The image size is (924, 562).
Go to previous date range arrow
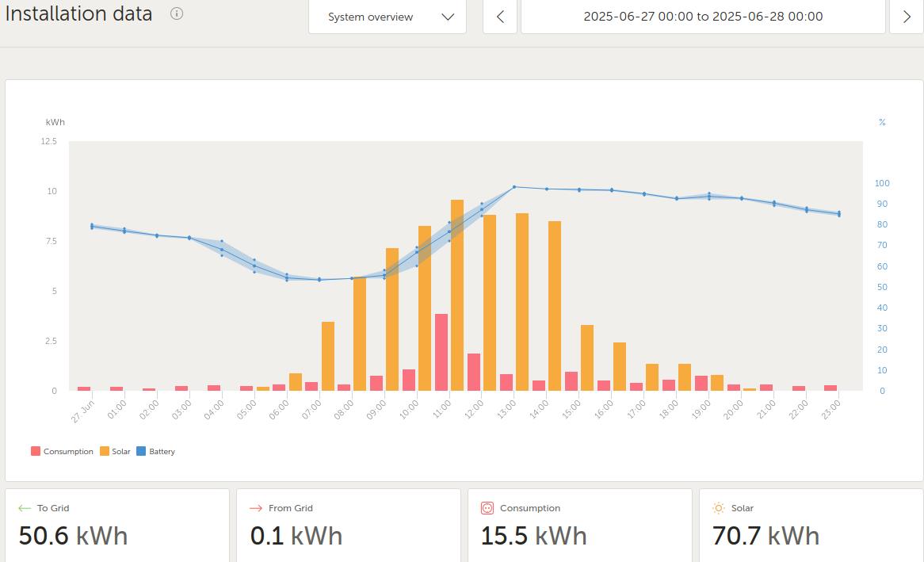[x=500, y=17]
